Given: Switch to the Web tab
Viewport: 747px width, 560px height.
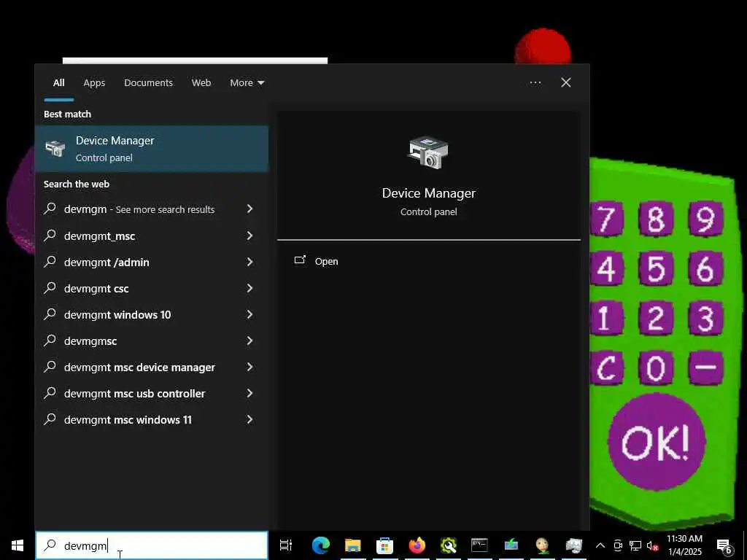Looking at the screenshot, I should click(x=201, y=83).
